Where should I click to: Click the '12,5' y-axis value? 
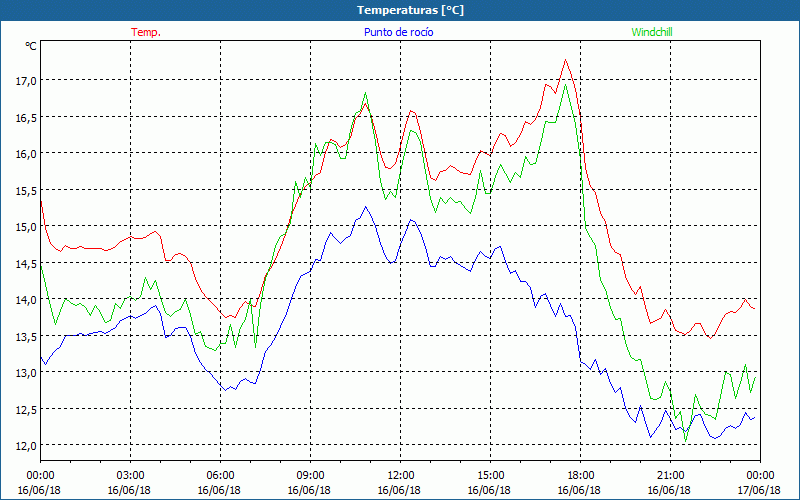(x=27, y=409)
